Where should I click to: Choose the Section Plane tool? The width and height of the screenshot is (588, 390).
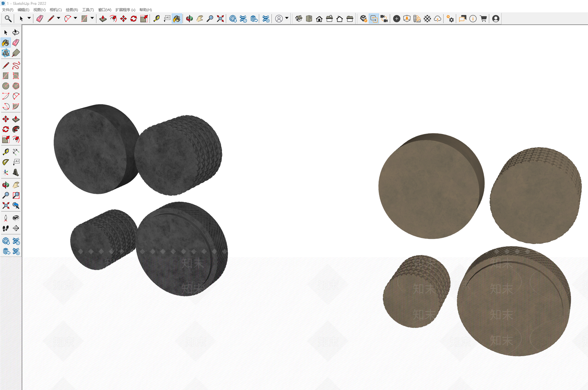coord(16,228)
